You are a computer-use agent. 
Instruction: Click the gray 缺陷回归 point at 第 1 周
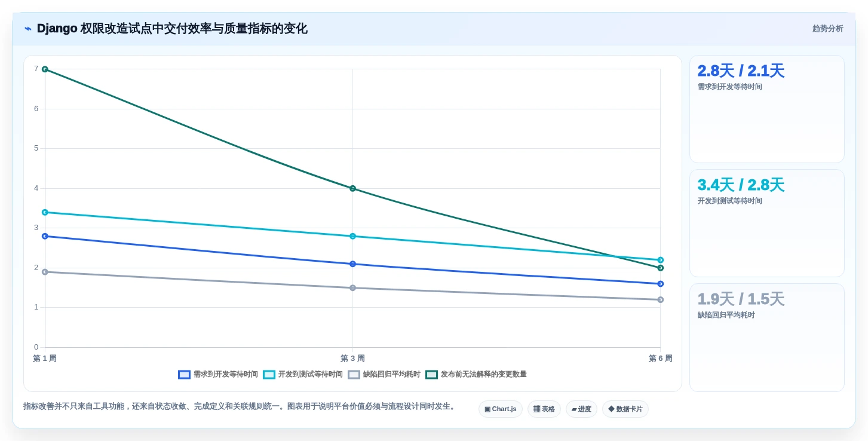45,272
